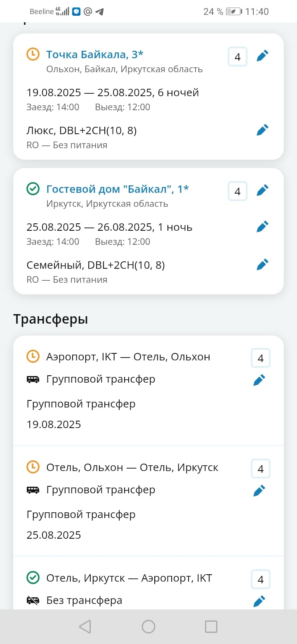
Task: Tap Android back navigation triangle
Action: pos(85,627)
